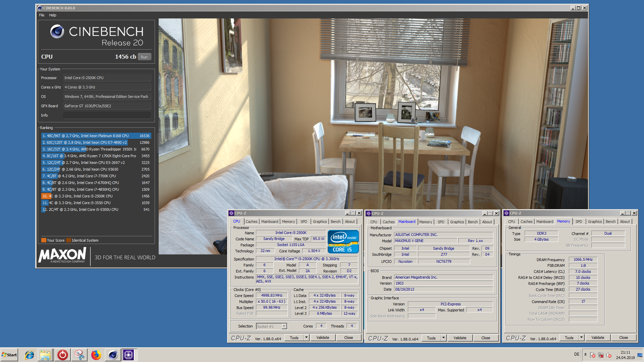This screenshot has width=644, height=362.
Task: Switch to Caches tab in CPU window
Action: click(x=251, y=222)
